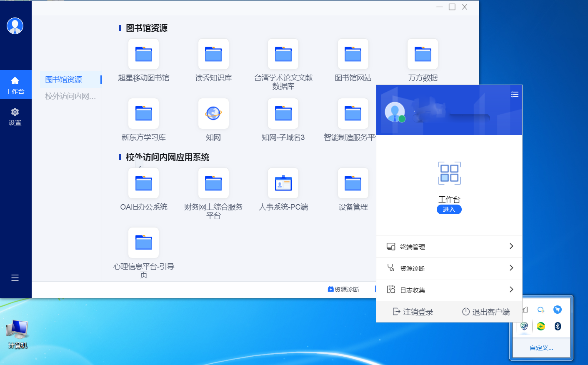This screenshot has height=365, width=588.
Task: Open 智能制造服务平台 folder icon
Action: pos(353,113)
